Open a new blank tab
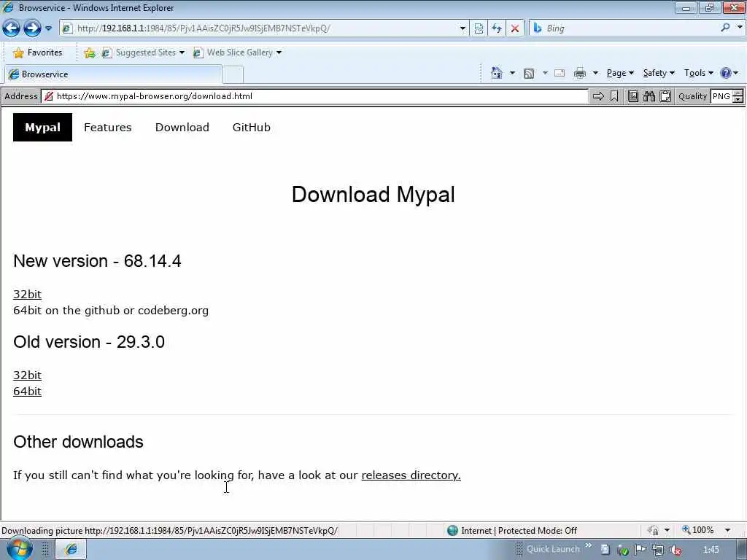The image size is (747, 560). pyautogui.click(x=233, y=75)
